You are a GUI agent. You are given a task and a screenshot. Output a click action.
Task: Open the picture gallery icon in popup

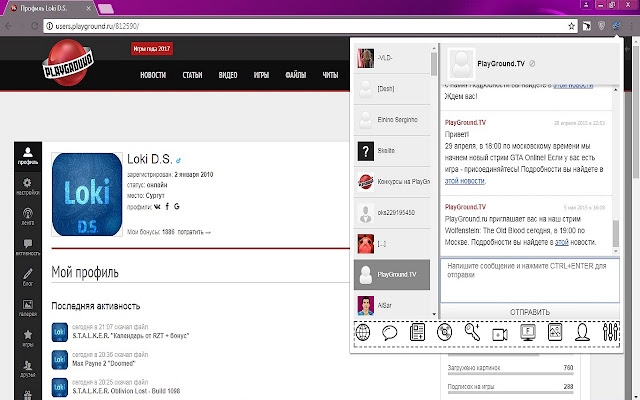555,332
